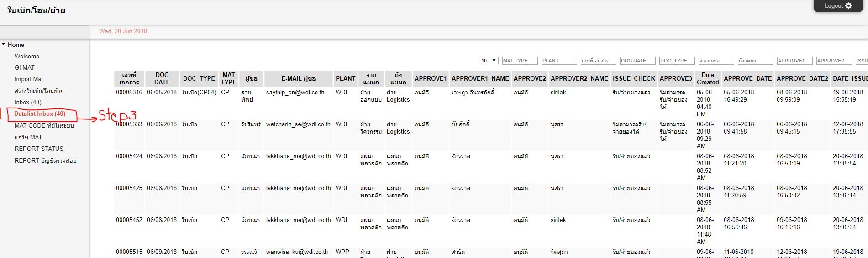Click the APPROVE2 filter input
Viewport: 868px width, 258px height.
click(834, 61)
